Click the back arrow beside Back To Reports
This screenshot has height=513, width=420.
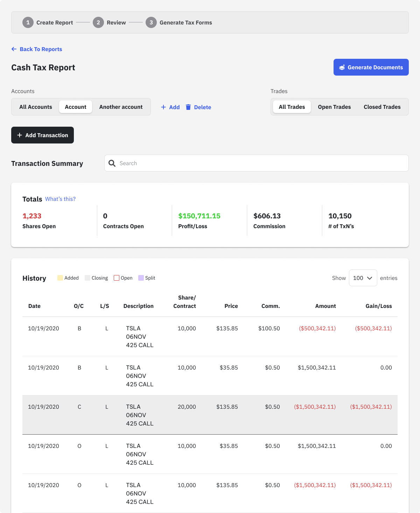pos(14,49)
